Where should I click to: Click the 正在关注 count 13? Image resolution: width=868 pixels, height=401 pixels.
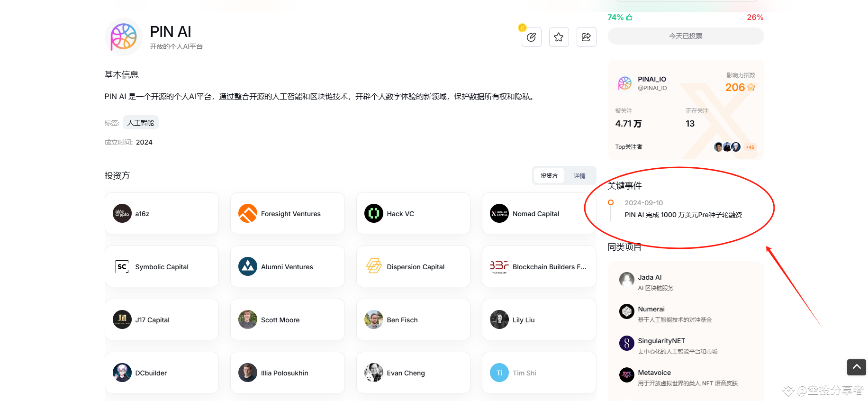pyautogui.click(x=690, y=124)
